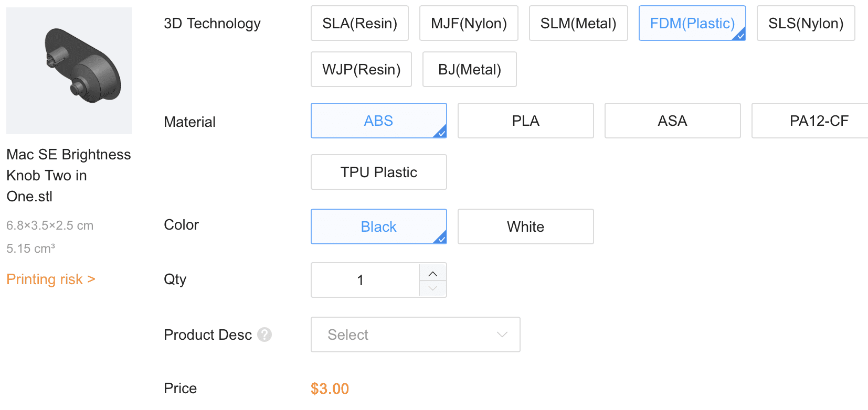Screen dimensions: 868x410
Task: Click the Product Desc help question-mark icon
Action: (264, 335)
